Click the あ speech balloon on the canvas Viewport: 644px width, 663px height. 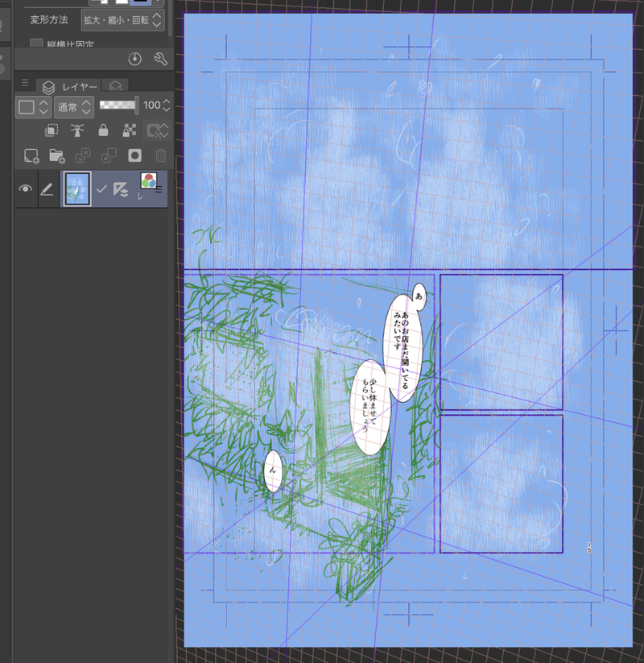point(419,296)
